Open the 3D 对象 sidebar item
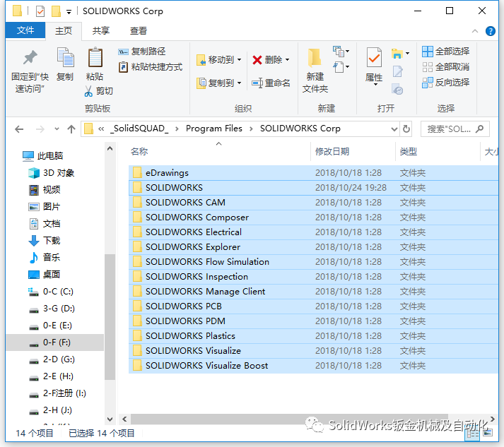The image size is (504, 447). coord(51,173)
